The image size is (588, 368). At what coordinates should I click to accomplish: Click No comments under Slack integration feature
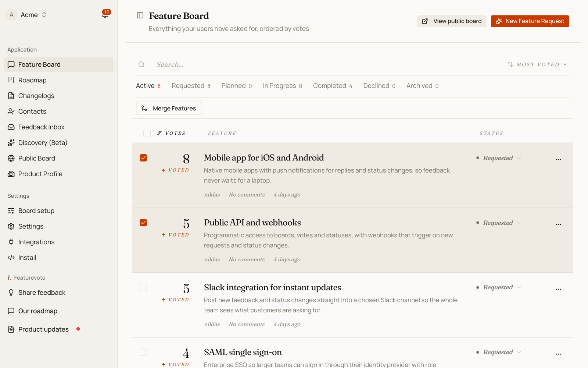tap(247, 324)
